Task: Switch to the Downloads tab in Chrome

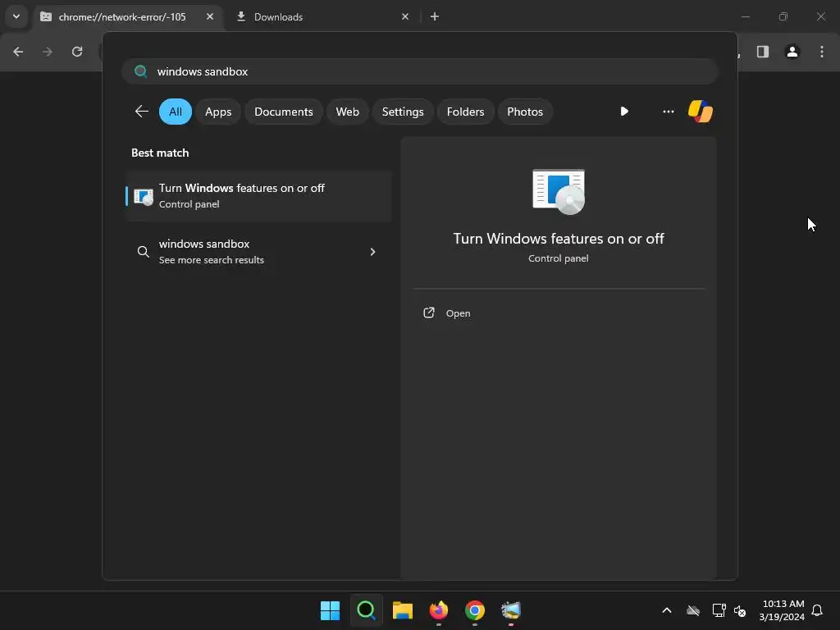Action: (x=278, y=16)
